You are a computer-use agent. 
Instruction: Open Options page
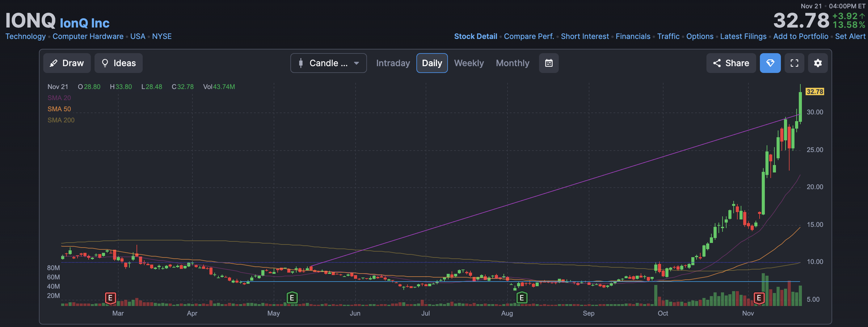pyautogui.click(x=700, y=36)
